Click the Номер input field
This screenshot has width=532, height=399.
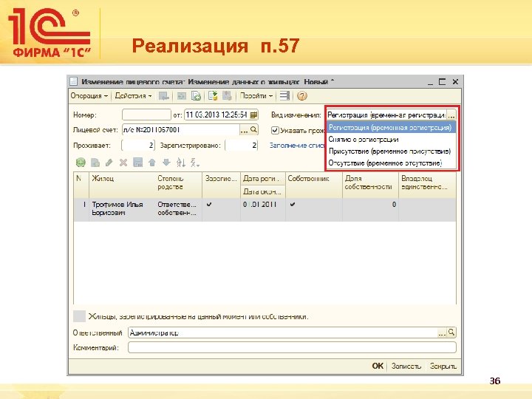tap(146, 115)
